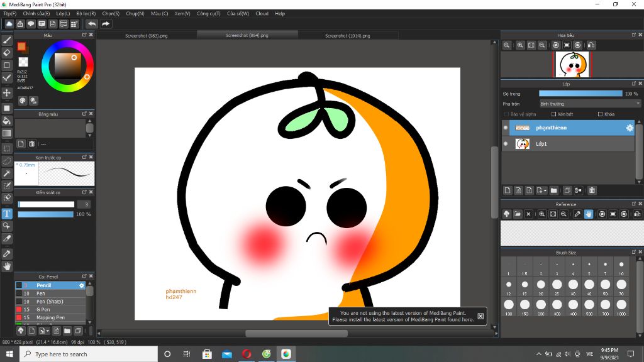Open layer settings gear for phạmthienn
This screenshot has height=362, width=644.
pyautogui.click(x=630, y=128)
